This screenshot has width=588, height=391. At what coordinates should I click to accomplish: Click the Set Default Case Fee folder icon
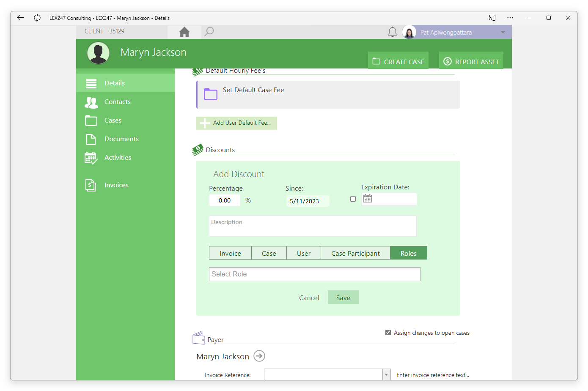tap(211, 94)
